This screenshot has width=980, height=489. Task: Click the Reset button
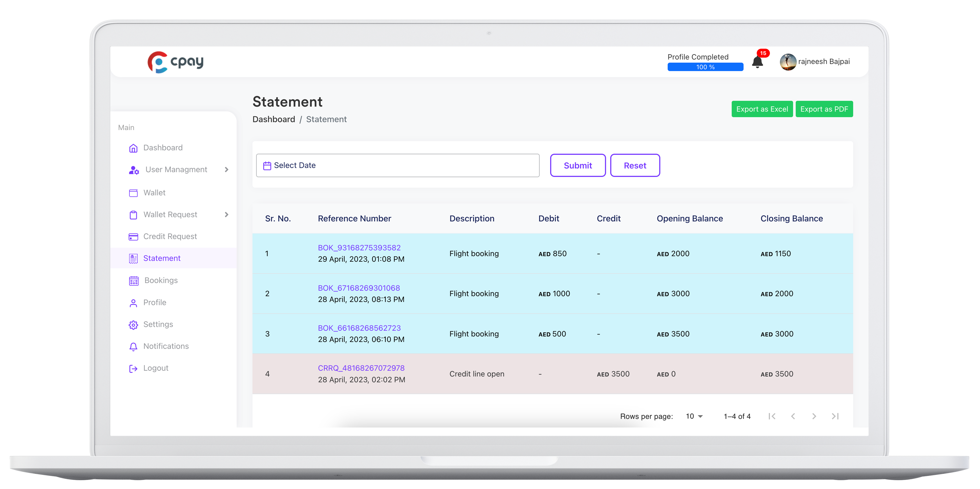coord(635,166)
